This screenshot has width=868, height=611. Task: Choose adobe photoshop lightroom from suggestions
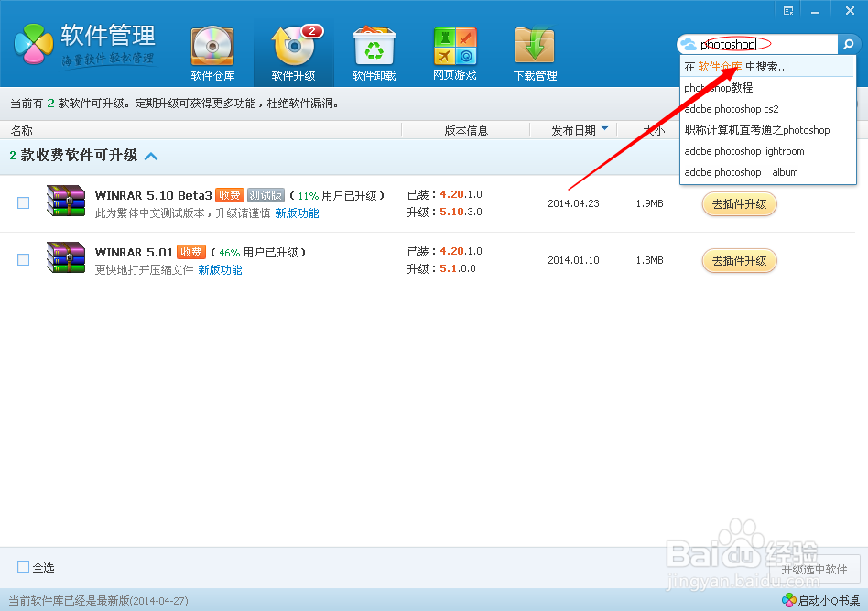(746, 151)
